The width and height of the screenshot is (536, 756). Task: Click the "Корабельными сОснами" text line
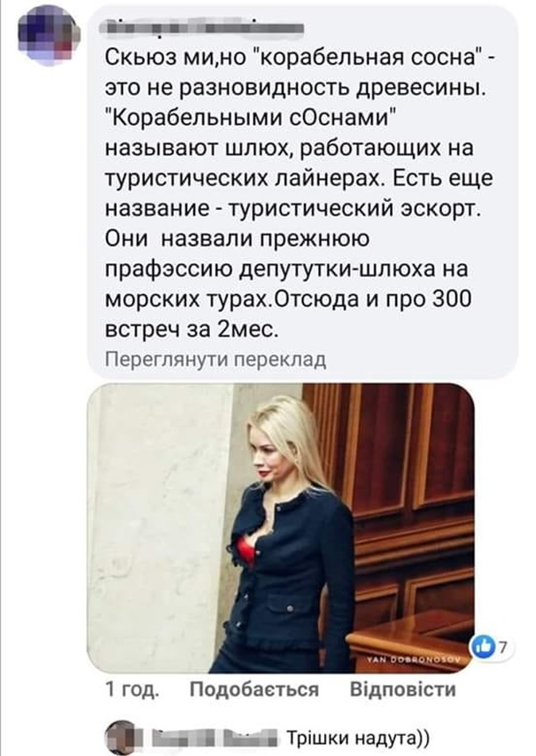coord(250,118)
